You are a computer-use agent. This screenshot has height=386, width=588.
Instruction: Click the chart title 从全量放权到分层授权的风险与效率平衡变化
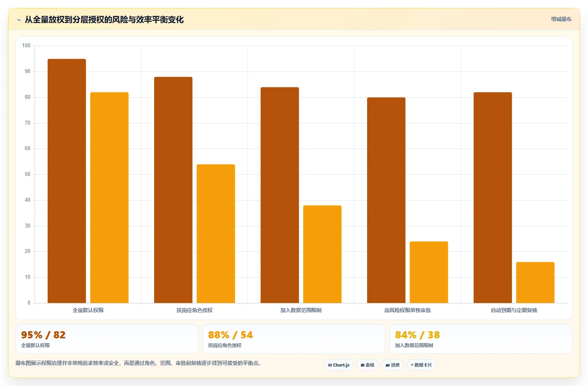pos(104,19)
